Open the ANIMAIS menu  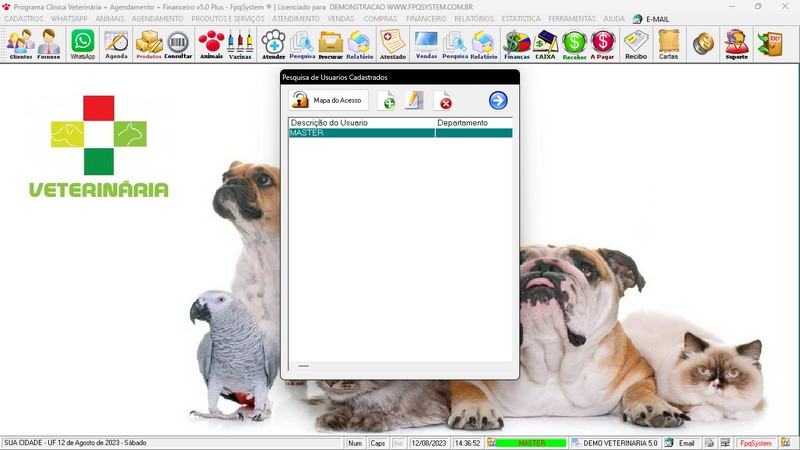110,19
